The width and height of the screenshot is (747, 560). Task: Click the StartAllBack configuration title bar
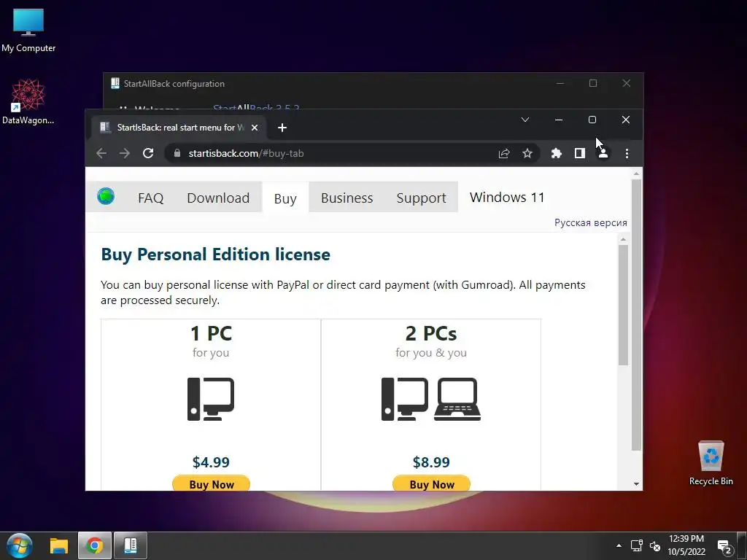(x=329, y=83)
